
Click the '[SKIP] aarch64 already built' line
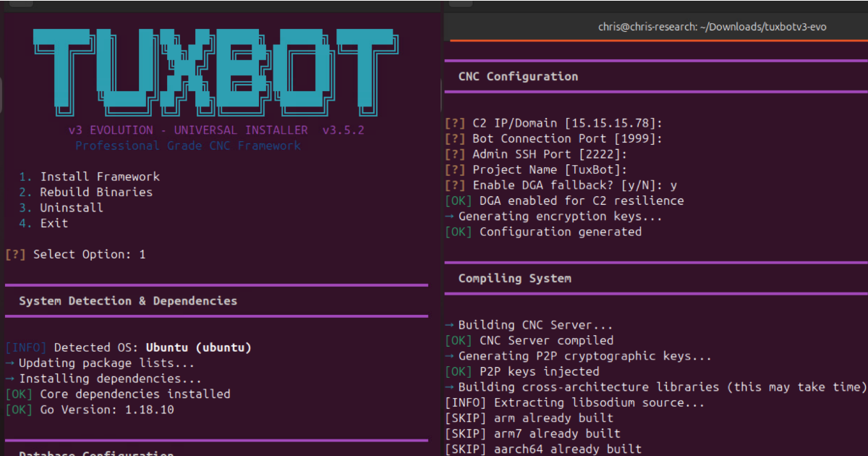543,449
